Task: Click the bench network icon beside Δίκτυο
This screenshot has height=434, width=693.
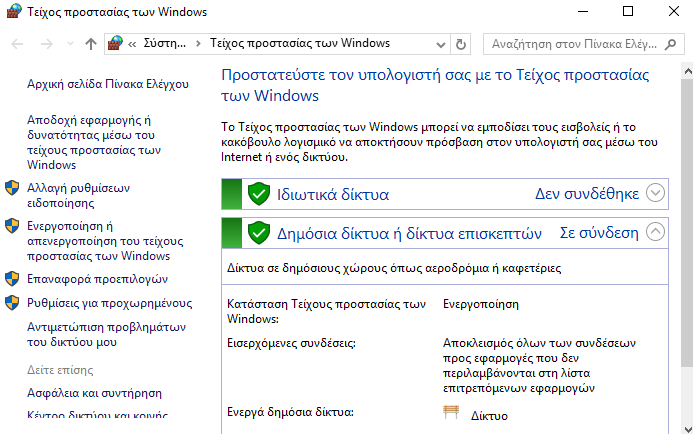Action: [451, 412]
